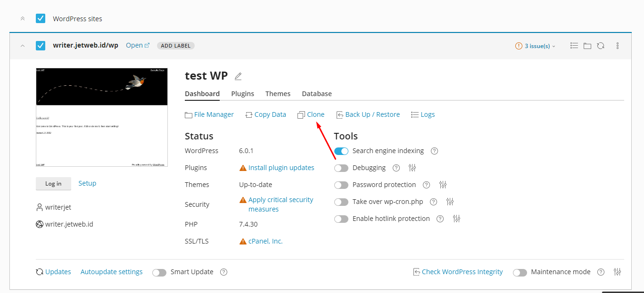The image size is (644, 293).
Task: Open File Manager for the site
Action: [x=209, y=114]
